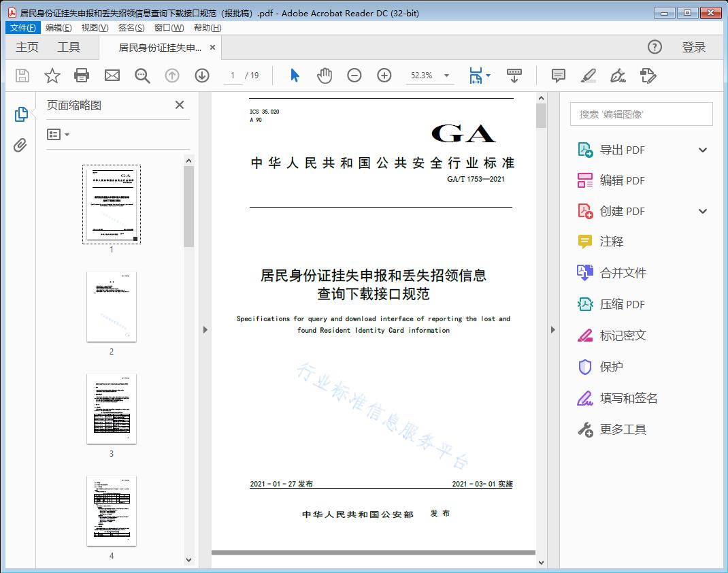Add bookmark with the star icon
728x573 pixels.
52,76
